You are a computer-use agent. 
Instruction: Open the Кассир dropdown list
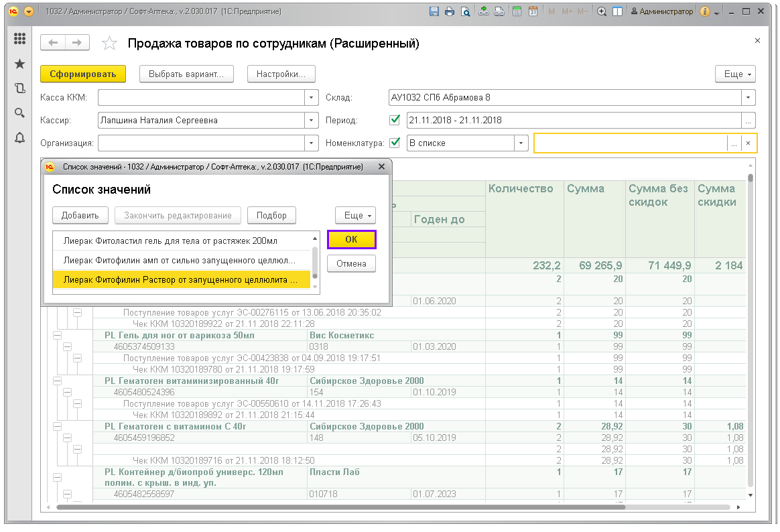click(311, 121)
